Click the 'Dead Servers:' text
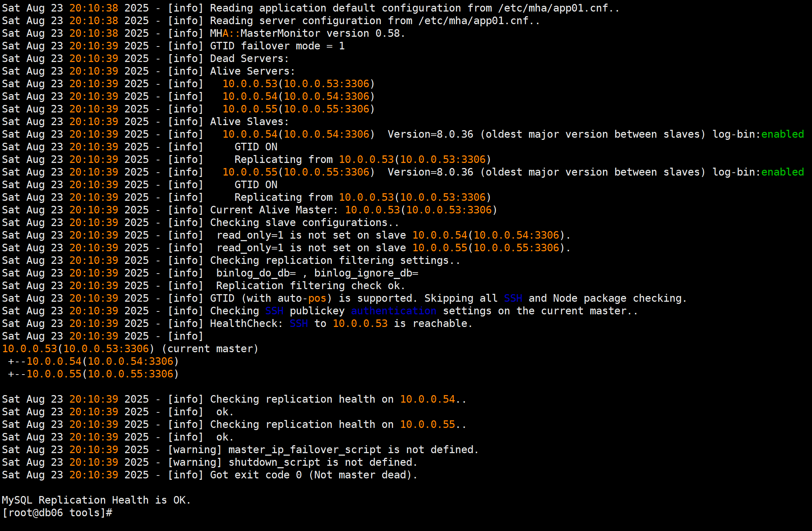 [249, 58]
